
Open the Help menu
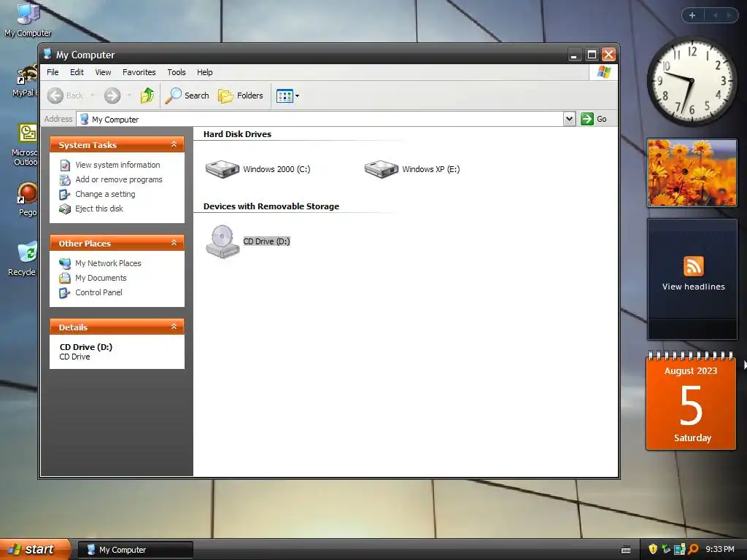(x=205, y=72)
